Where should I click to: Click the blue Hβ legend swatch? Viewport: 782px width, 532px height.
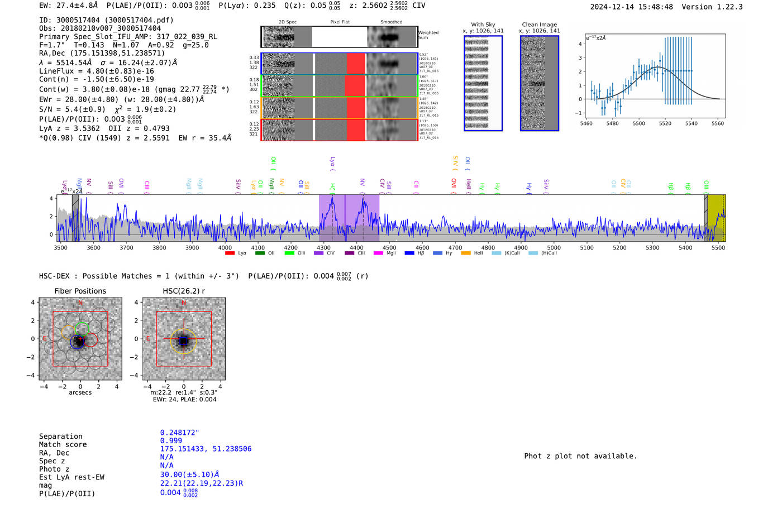point(409,253)
